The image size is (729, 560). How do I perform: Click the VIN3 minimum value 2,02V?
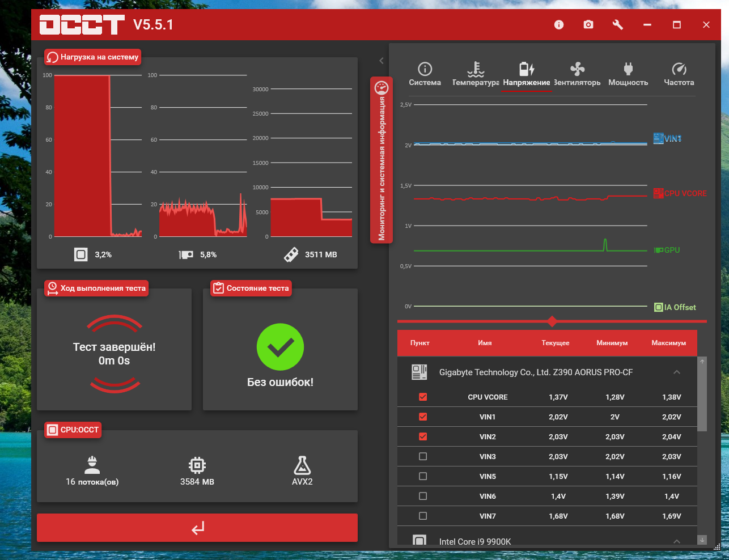(x=615, y=456)
